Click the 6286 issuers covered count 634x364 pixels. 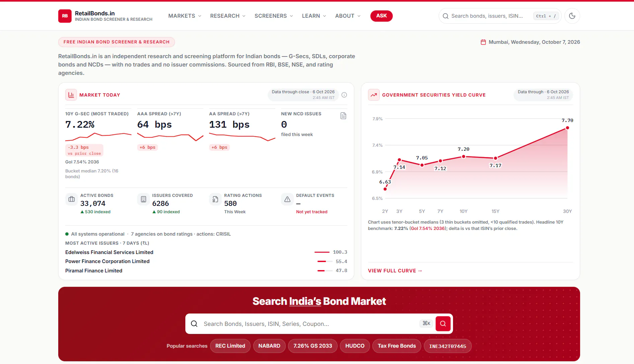click(x=161, y=204)
